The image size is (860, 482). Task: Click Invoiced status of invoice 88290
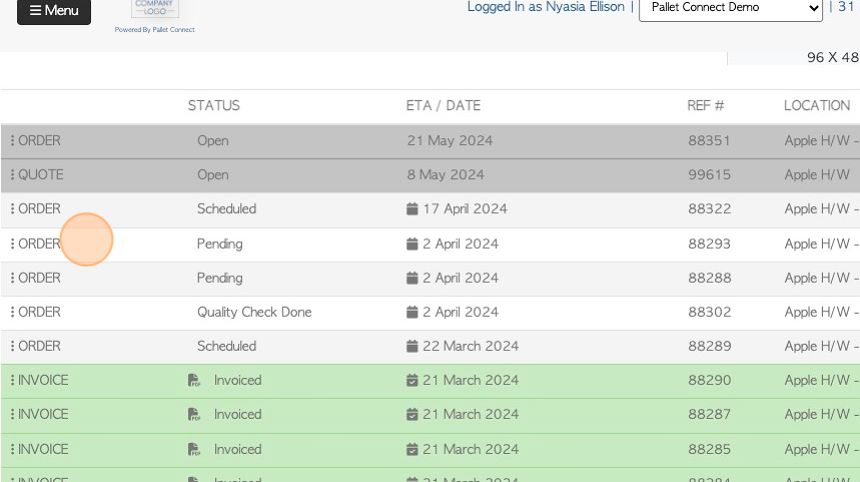tap(237, 380)
